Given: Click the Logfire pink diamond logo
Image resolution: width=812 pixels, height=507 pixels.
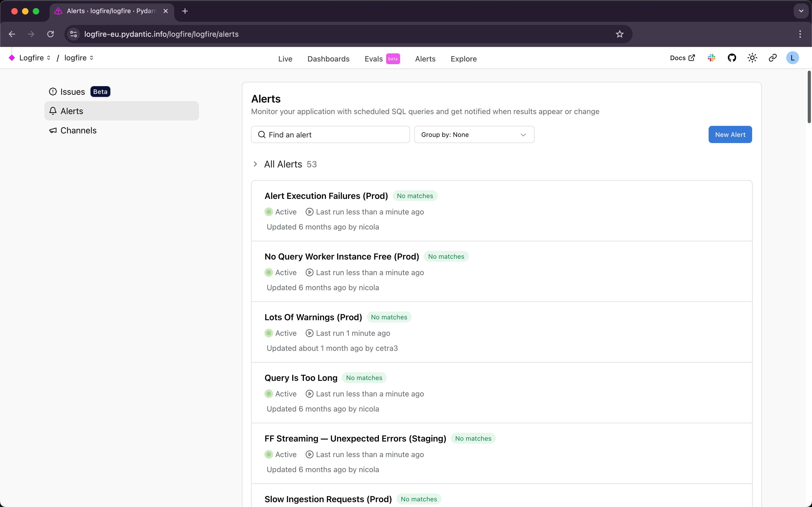Looking at the screenshot, I should (12, 58).
